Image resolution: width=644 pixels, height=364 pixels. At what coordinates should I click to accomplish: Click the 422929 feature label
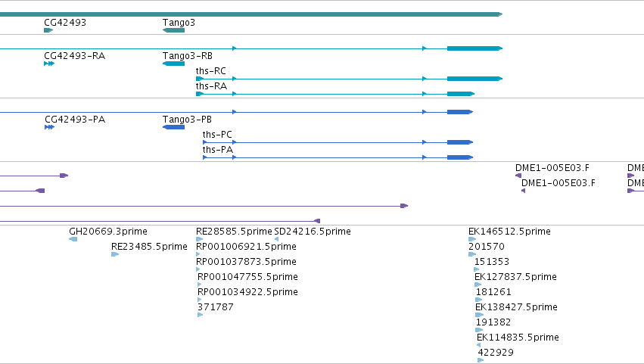pos(496,352)
